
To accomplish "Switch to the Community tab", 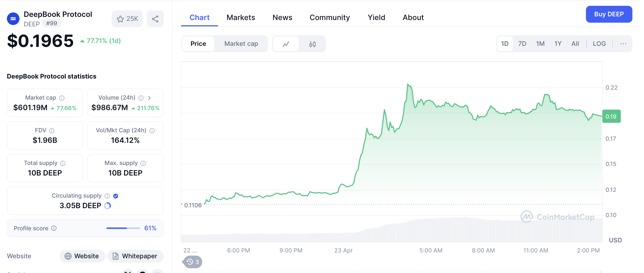I will tap(330, 17).
